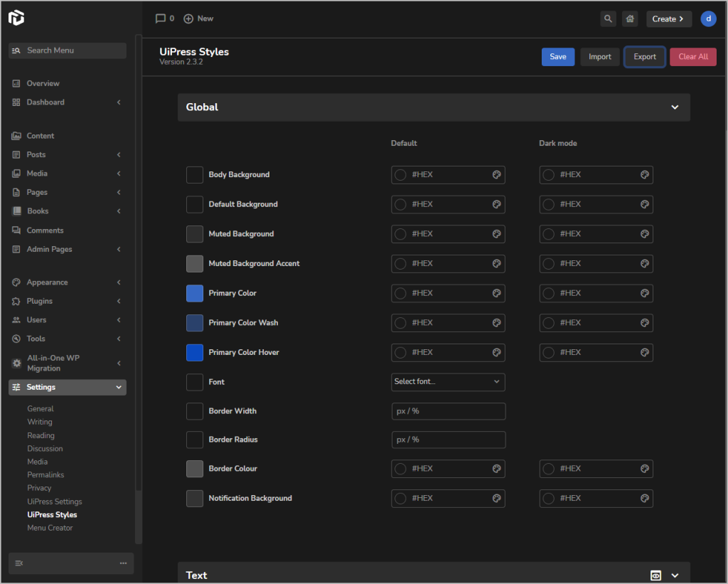Click the New plus circle icon

click(188, 18)
